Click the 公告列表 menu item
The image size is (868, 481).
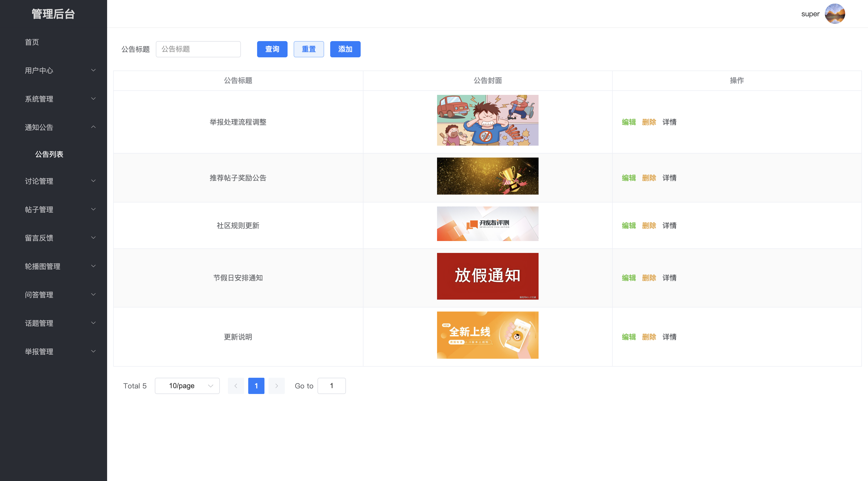point(49,154)
